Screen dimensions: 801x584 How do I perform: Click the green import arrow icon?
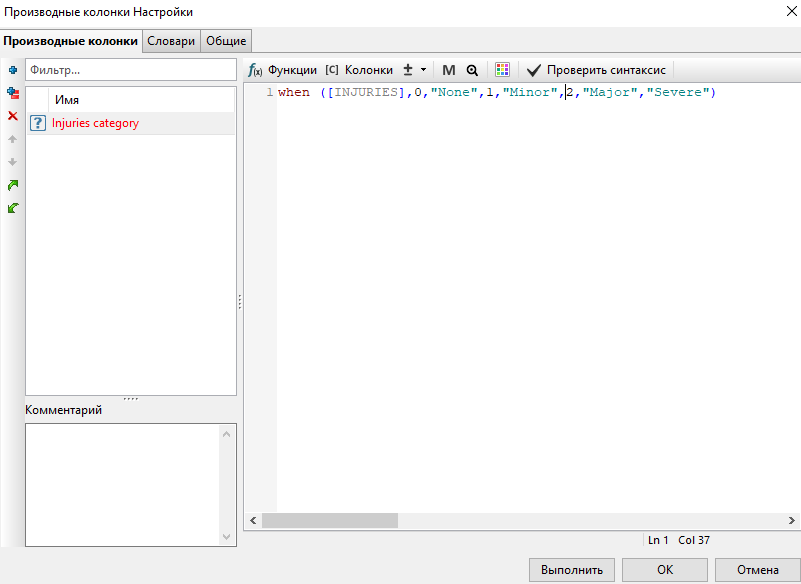(13, 208)
